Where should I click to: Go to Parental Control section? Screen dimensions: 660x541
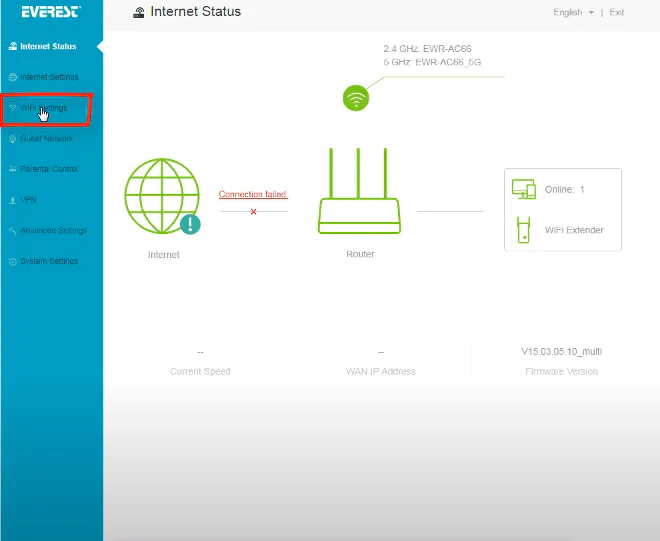tap(49, 169)
